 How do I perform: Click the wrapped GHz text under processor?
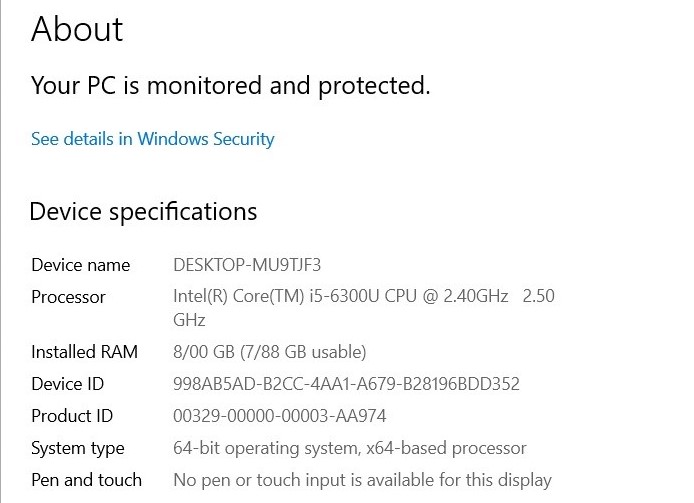(189, 320)
